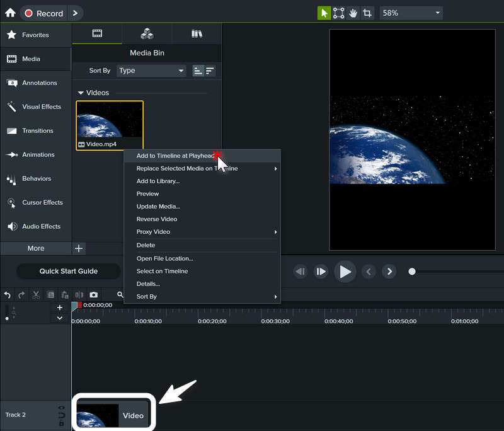Open the Audio Effects panel

pos(35,226)
